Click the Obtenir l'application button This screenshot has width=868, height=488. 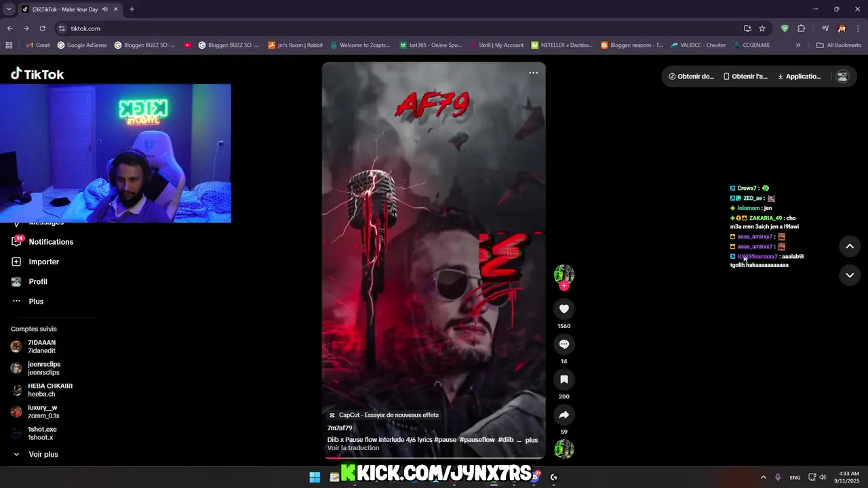point(746,77)
